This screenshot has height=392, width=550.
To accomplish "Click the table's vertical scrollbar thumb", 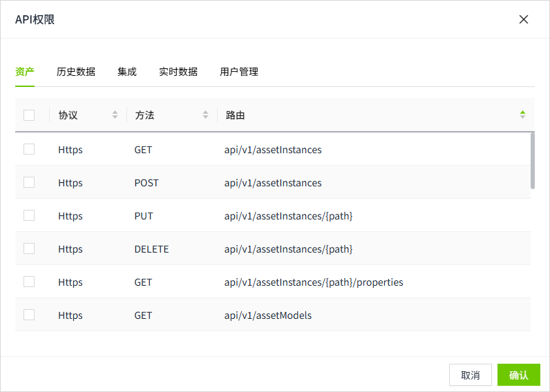I will tap(532, 160).
